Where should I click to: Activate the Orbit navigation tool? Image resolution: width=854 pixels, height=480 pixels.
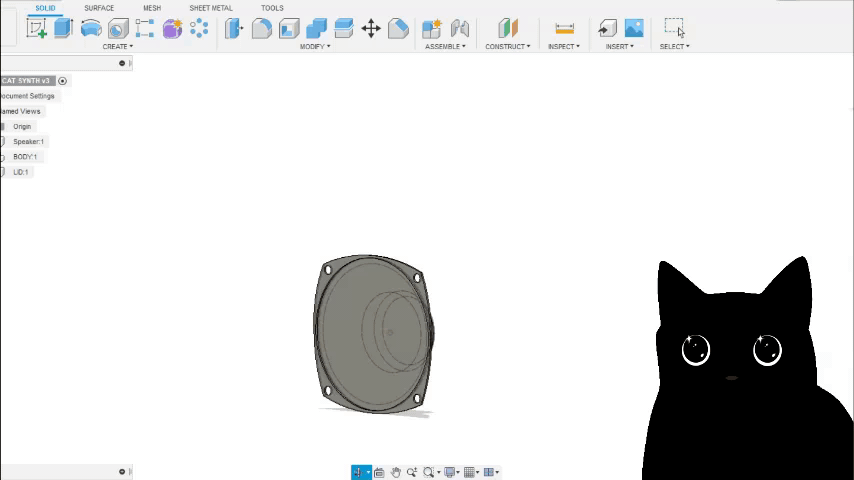(358, 472)
